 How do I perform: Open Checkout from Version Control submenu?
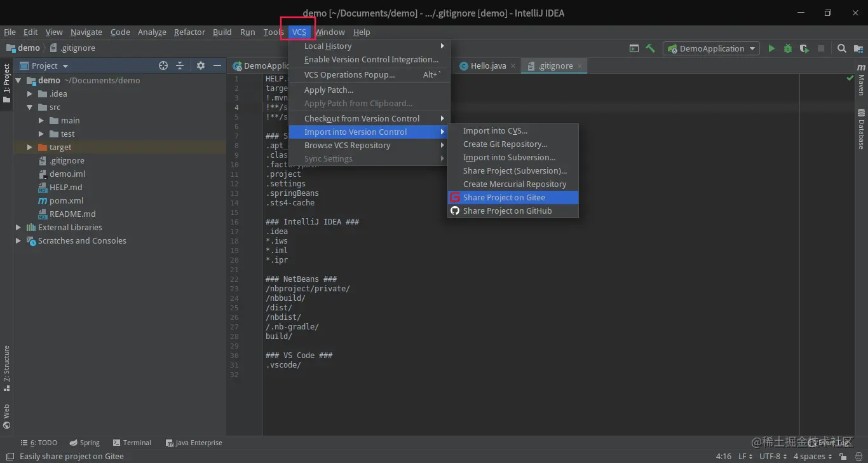[x=369, y=119]
